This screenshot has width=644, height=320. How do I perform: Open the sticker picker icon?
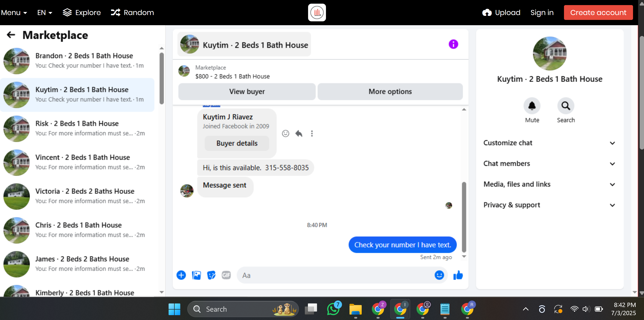(211, 275)
